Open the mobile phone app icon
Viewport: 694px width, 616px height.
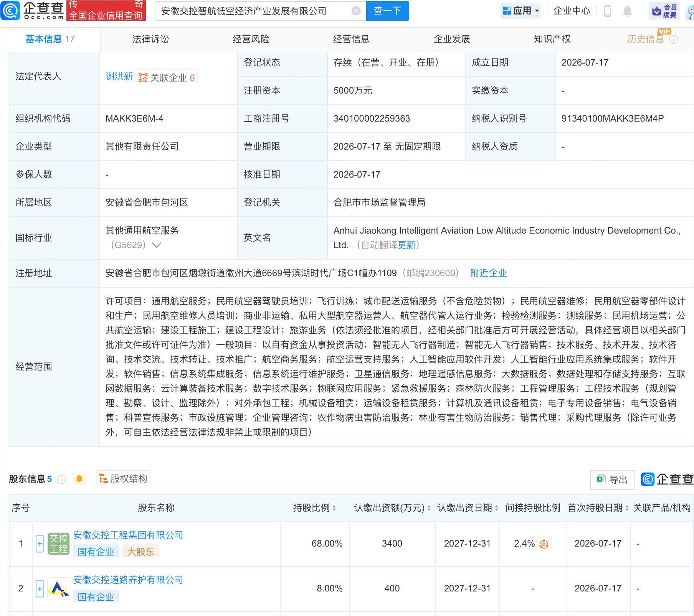608,11
